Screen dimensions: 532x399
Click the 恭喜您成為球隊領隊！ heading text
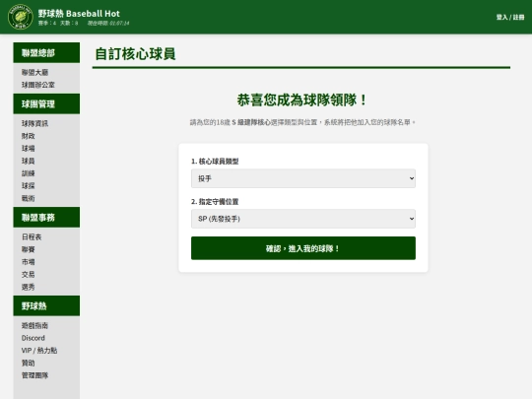(302, 100)
